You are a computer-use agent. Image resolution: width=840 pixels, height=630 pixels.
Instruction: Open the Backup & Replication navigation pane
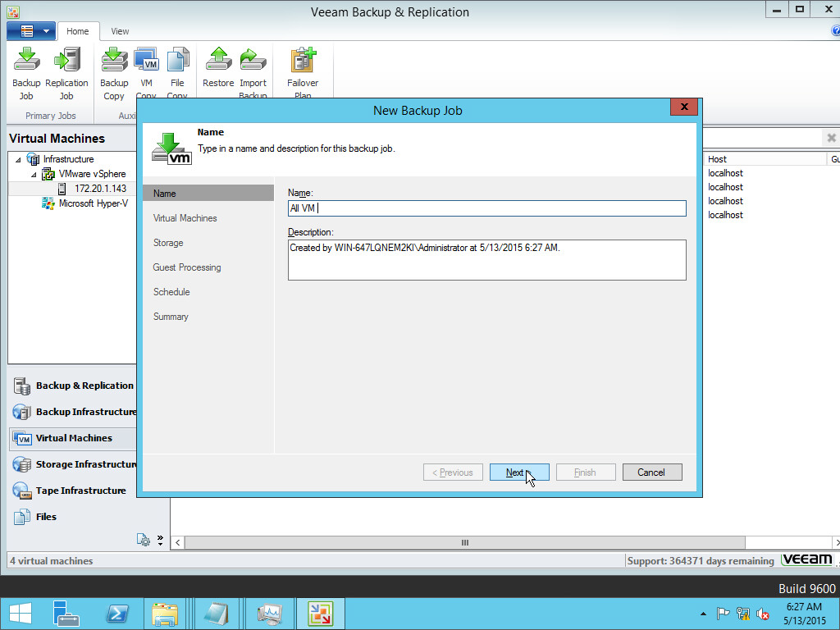click(73, 386)
